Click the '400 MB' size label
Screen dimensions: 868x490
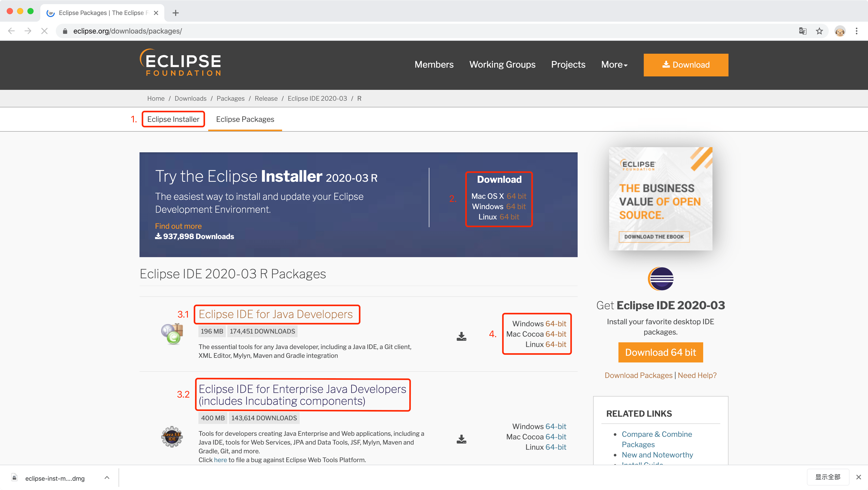[213, 418]
